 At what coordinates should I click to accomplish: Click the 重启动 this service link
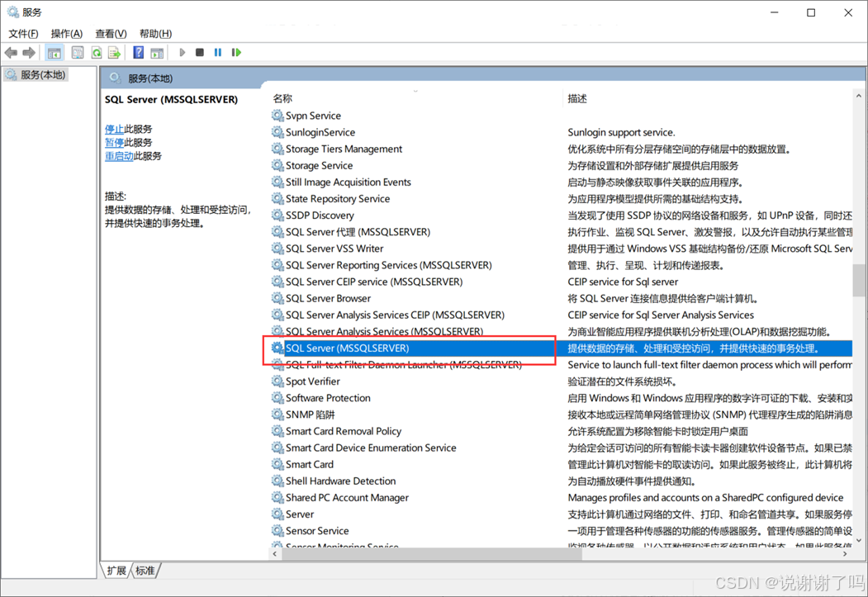119,156
